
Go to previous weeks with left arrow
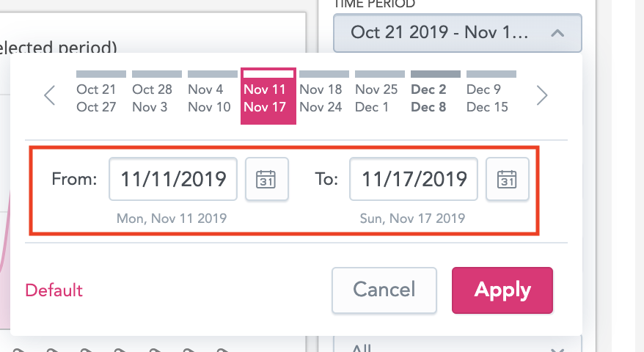pyautogui.click(x=50, y=96)
